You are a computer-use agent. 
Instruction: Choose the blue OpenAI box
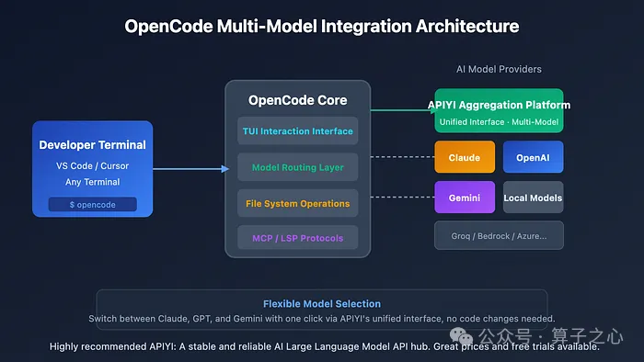(x=533, y=157)
